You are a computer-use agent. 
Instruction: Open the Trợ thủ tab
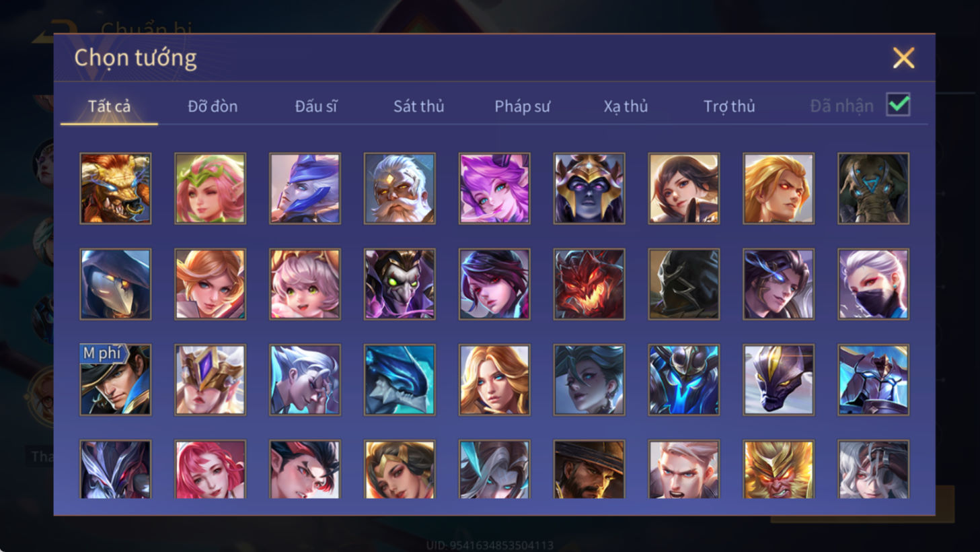[729, 106]
